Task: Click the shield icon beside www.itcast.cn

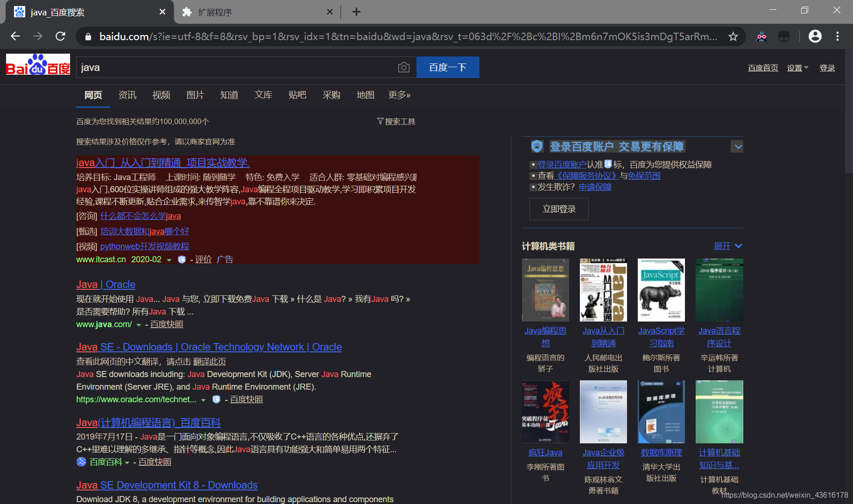Action: [182, 259]
